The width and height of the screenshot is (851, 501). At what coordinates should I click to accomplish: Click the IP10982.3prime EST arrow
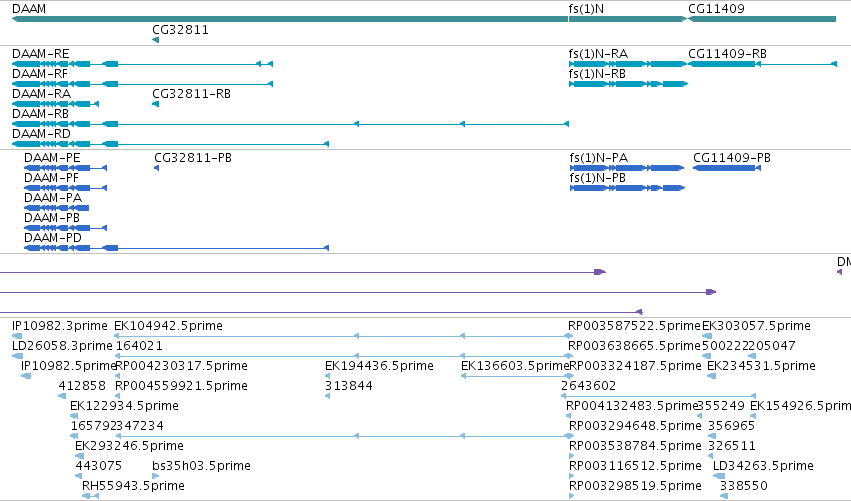coord(17,337)
